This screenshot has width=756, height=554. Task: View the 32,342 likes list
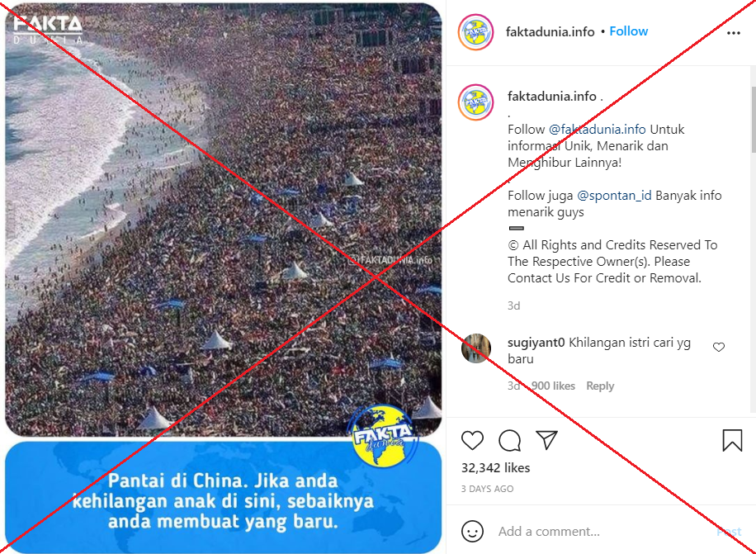click(x=495, y=467)
